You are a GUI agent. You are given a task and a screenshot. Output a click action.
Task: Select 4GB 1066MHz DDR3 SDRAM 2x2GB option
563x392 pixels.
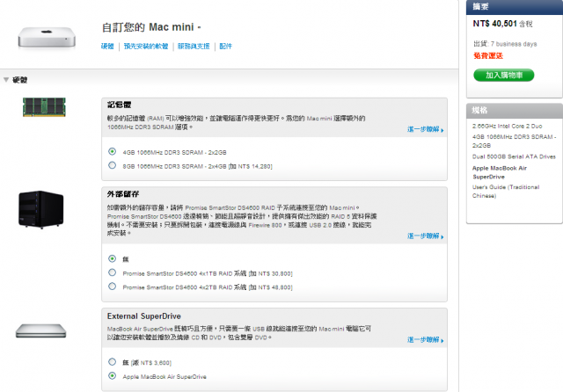(x=112, y=152)
